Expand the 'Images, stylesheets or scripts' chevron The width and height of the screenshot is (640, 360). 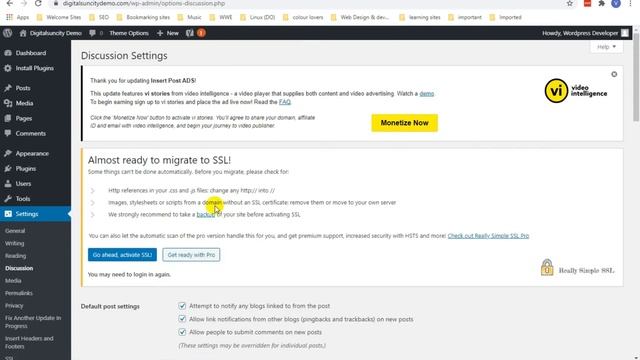click(x=93, y=202)
